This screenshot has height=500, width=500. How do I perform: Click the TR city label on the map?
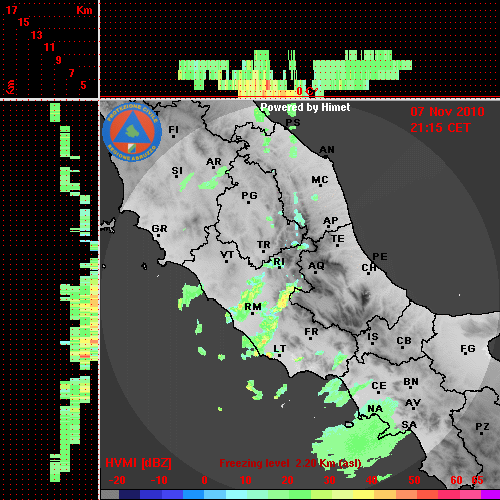point(264,245)
